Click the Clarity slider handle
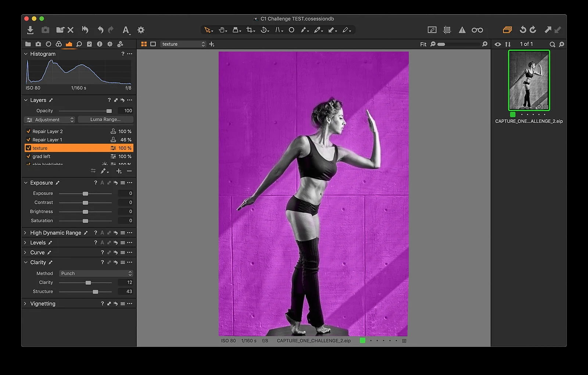This screenshot has height=375, width=588. click(x=88, y=283)
